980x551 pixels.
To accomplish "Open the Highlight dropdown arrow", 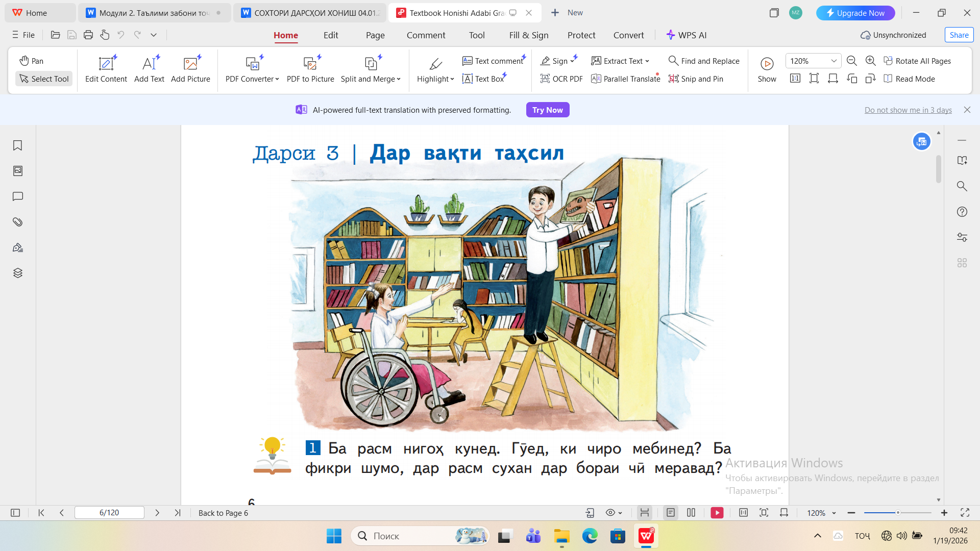I will click(x=452, y=79).
